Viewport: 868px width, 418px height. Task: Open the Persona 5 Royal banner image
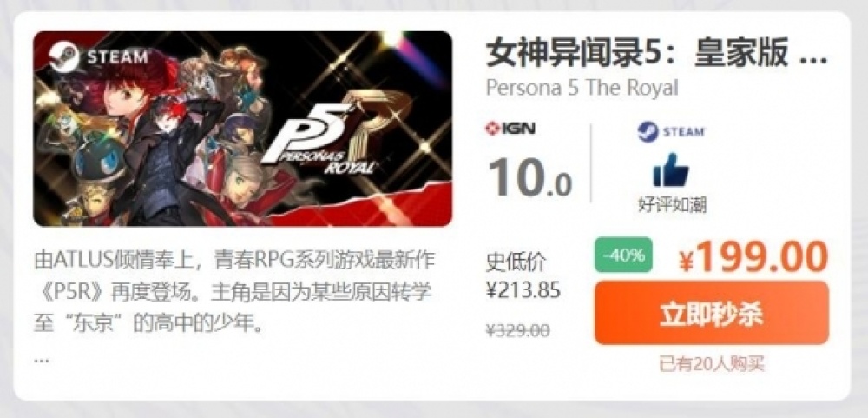pyautogui.click(x=242, y=129)
